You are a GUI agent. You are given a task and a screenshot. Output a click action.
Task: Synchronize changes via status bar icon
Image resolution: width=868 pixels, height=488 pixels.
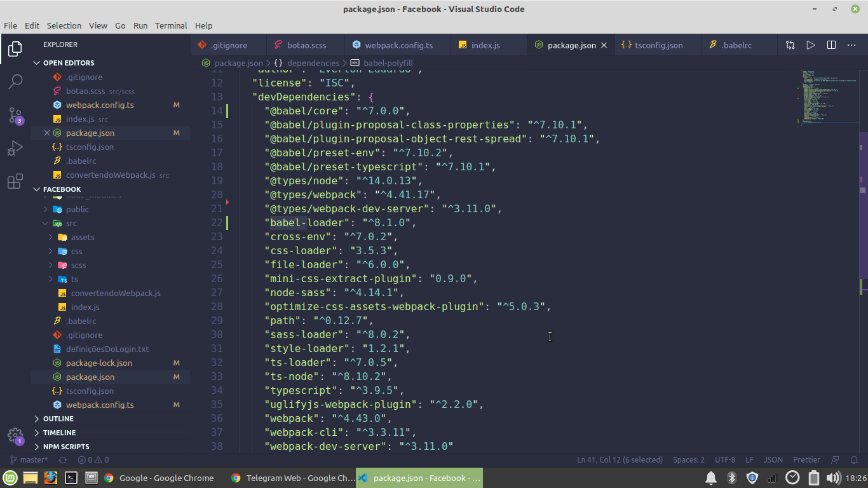click(63, 459)
